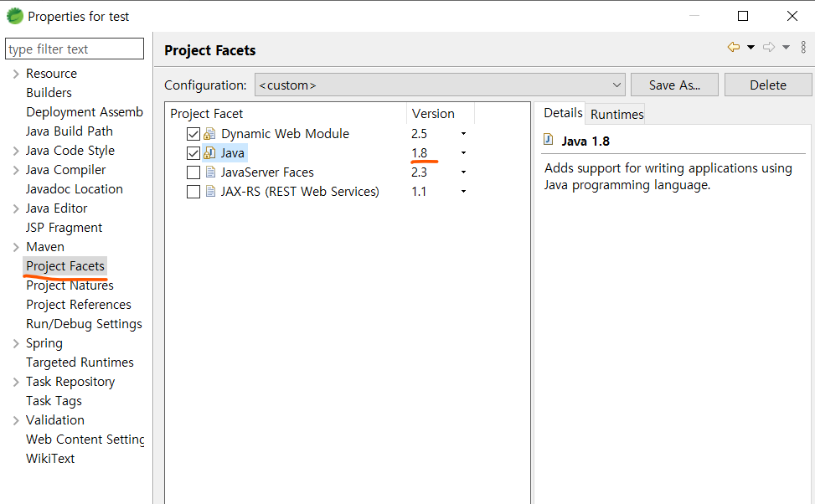The height and width of the screenshot is (504, 815).
Task: Click the Save As... button
Action: pyautogui.click(x=674, y=85)
